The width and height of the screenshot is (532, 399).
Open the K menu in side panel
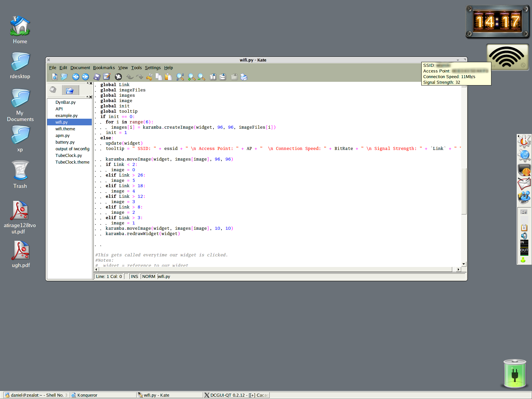pos(524,141)
